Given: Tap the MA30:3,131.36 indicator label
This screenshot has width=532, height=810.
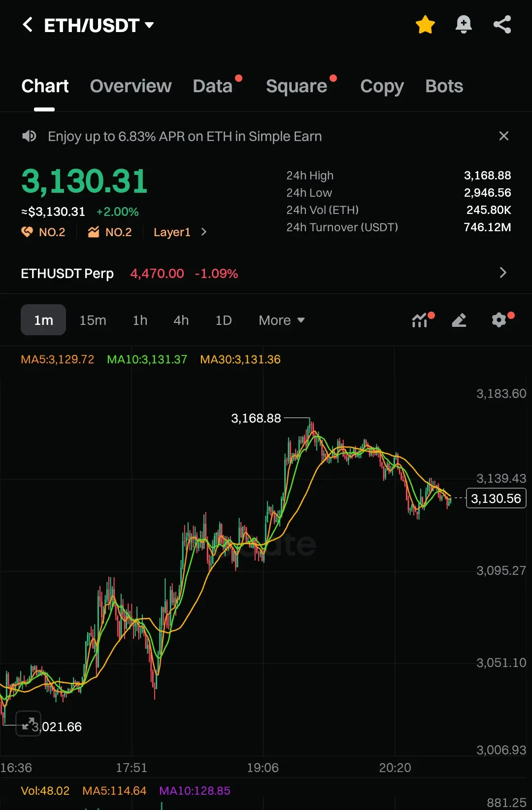Looking at the screenshot, I should 240,359.
